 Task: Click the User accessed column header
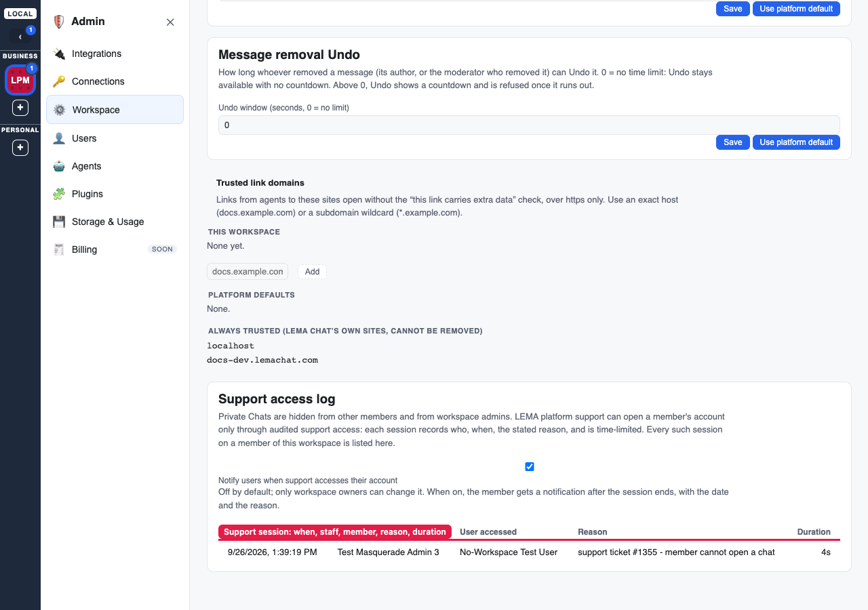pos(488,532)
